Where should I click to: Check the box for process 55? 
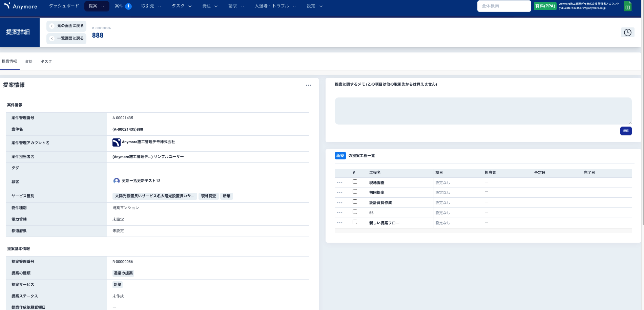[x=355, y=212]
